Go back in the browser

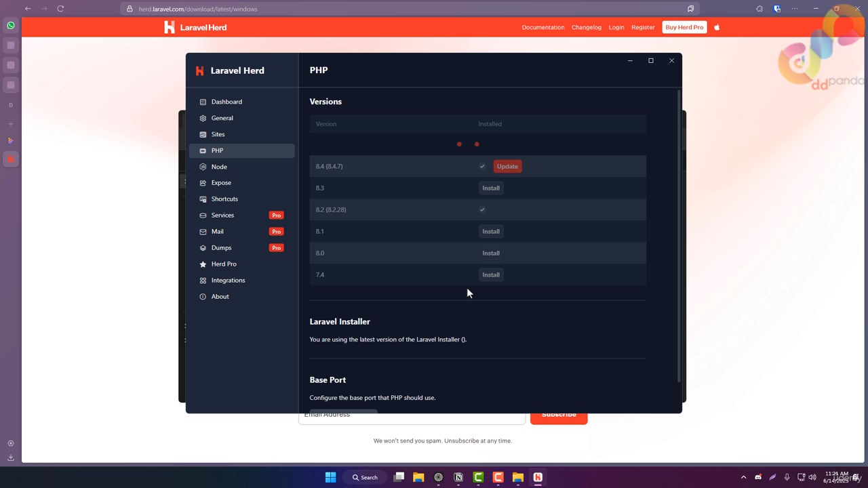(28, 9)
